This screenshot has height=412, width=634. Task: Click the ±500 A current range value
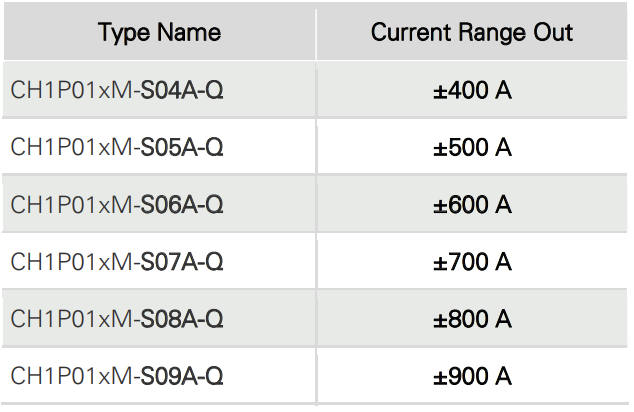pyautogui.click(x=472, y=147)
